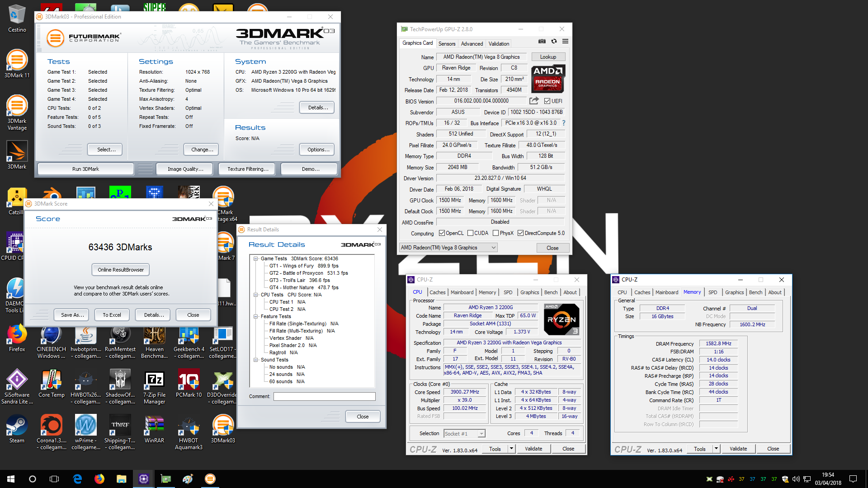868x488 pixels.
Task: Click the Windows Task View taskbar button
Action: pos(54,479)
